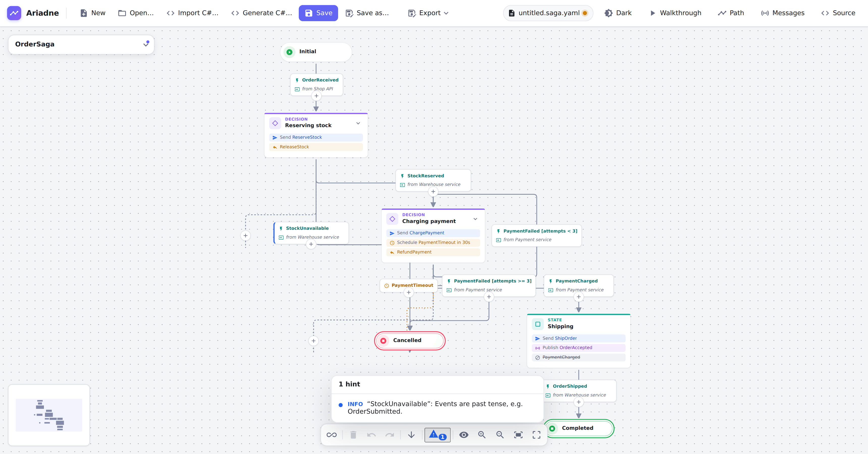Toggle the Path view
The image size is (868, 454).
(x=731, y=13)
